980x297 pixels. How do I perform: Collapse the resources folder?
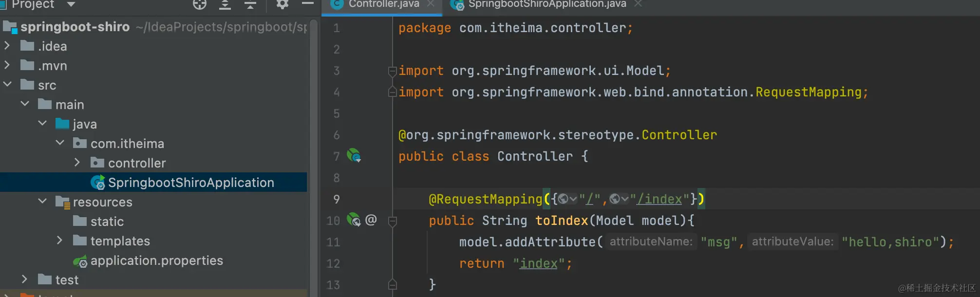[42, 202]
